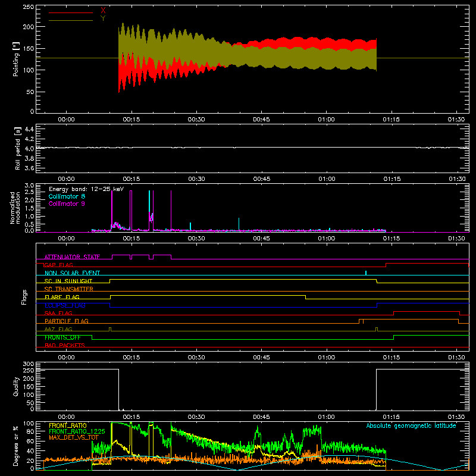Click the SAA_FLAG flag label

(x=58, y=313)
